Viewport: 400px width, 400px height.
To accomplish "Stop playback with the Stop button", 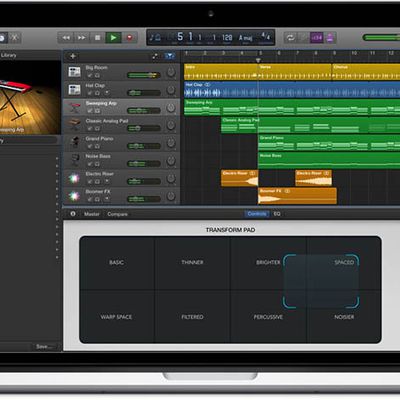I will [x=97, y=38].
